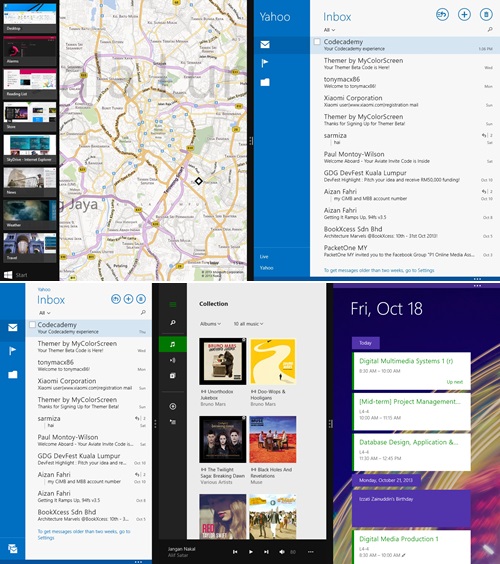
Task: Open Database Design, Application calendar event
Action: [x=412, y=452]
